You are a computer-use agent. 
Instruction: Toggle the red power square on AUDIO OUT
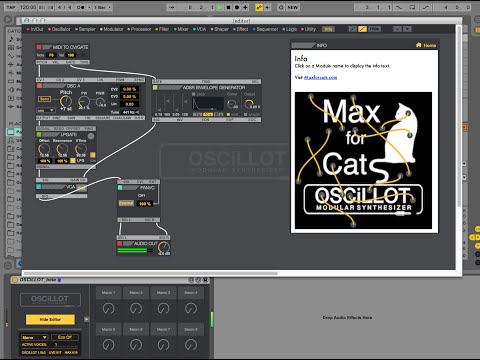point(120,244)
